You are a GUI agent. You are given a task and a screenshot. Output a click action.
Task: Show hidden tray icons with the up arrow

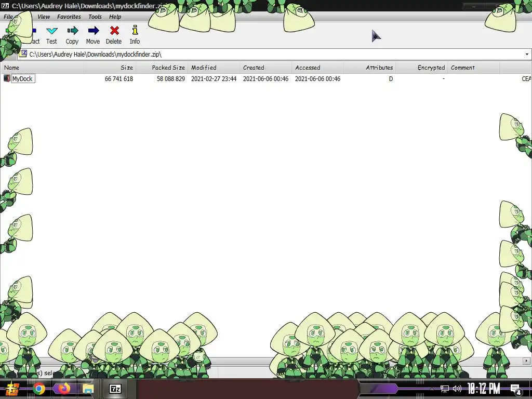pyautogui.click(x=432, y=389)
